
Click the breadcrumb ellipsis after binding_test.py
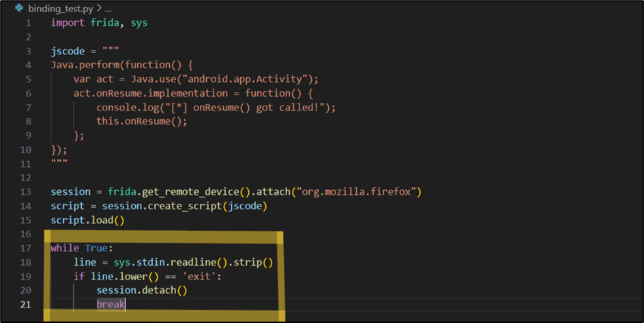click(108, 9)
